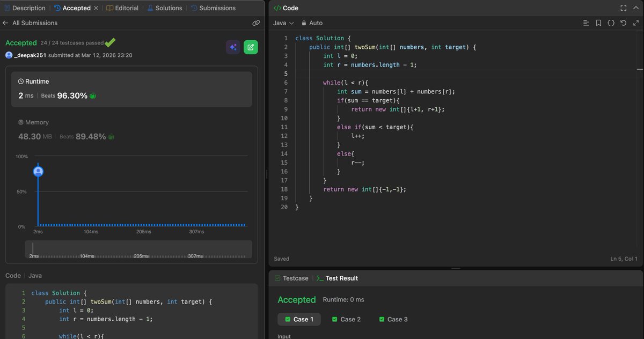
Task: Select Case 1 result
Action: coord(299,319)
